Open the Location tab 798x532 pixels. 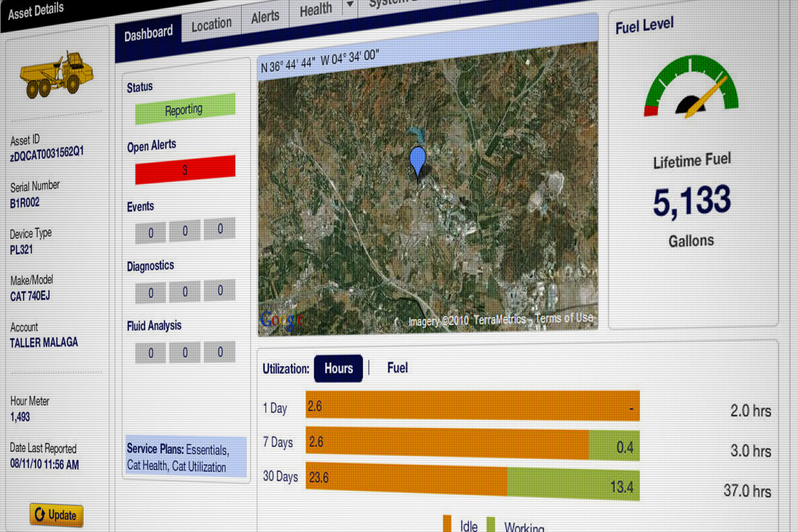pos(211,25)
